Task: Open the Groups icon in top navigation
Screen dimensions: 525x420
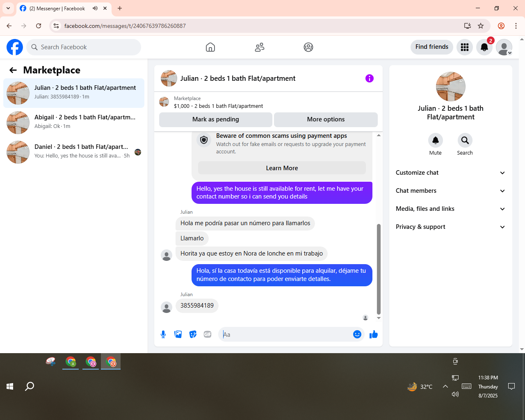Action: click(308, 47)
